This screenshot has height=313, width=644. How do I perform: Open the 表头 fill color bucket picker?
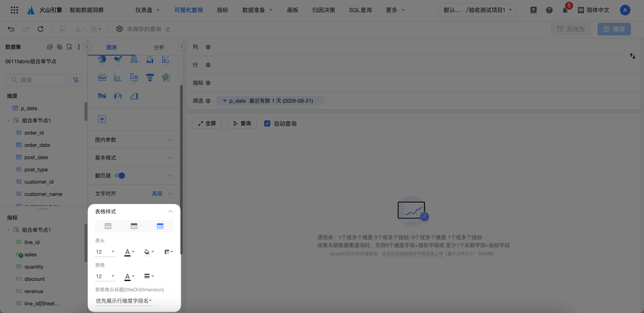(149, 252)
